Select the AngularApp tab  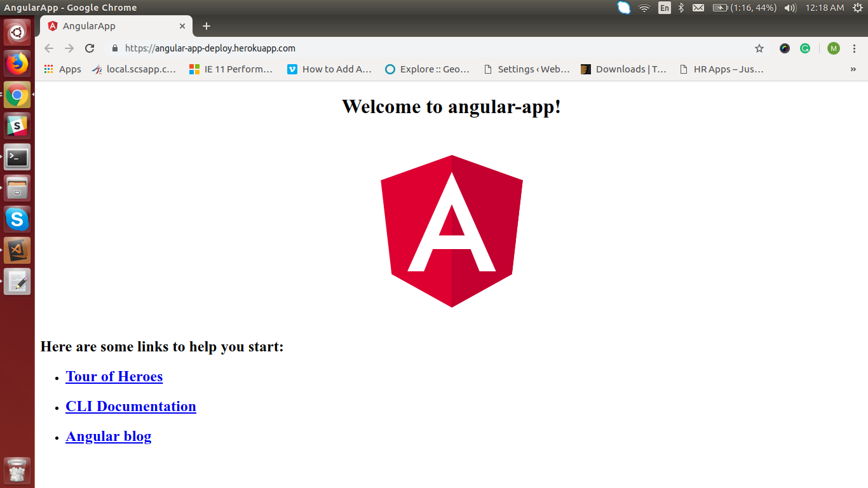pyautogui.click(x=116, y=26)
